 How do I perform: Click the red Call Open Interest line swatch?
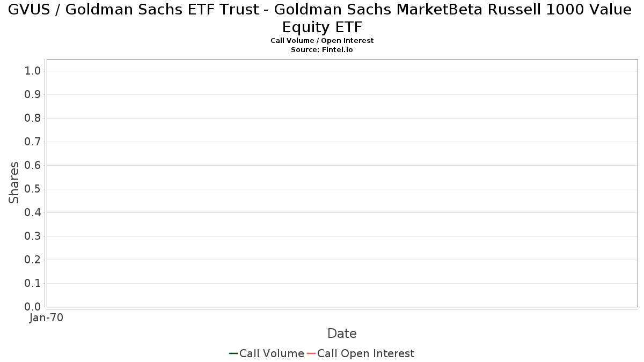tap(311, 353)
